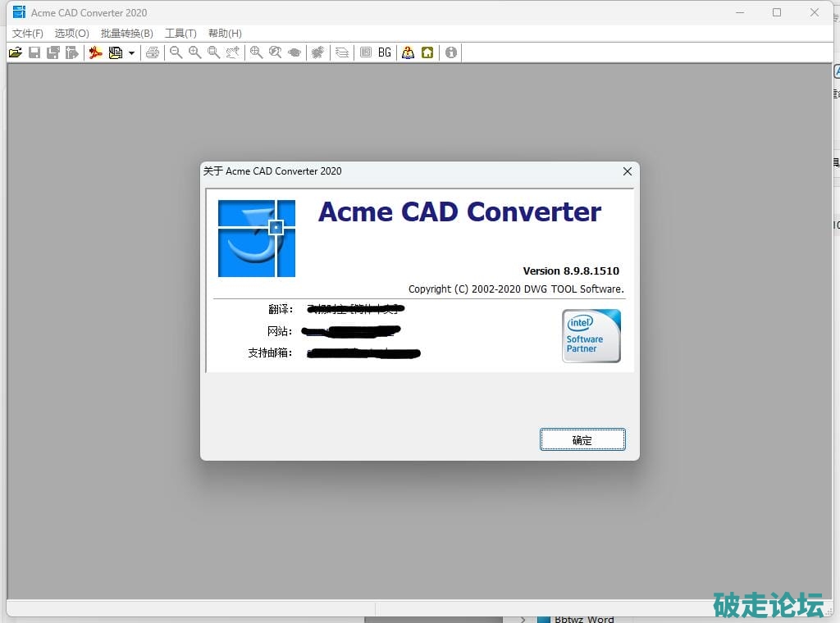This screenshot has height=623, width=840.
Task: Expand the dropdown arrow beside batch icon
Action: [x=131, y=53]
